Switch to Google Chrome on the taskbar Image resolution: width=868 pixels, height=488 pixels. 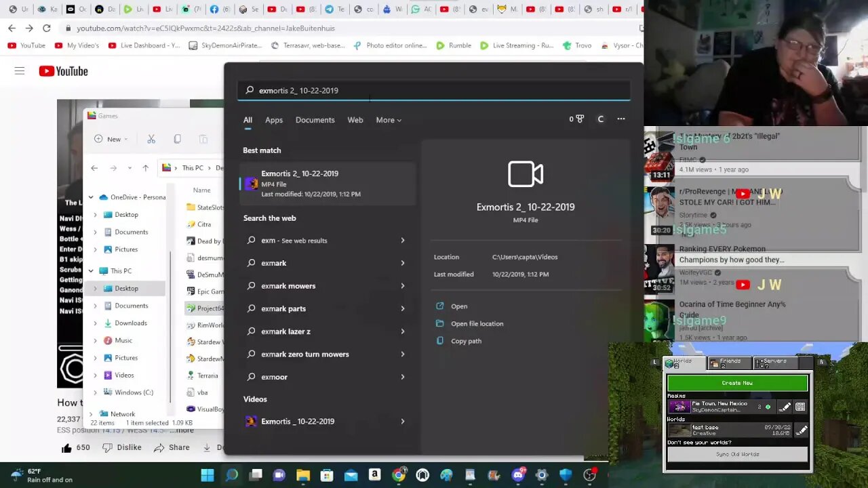click(399, 475)
